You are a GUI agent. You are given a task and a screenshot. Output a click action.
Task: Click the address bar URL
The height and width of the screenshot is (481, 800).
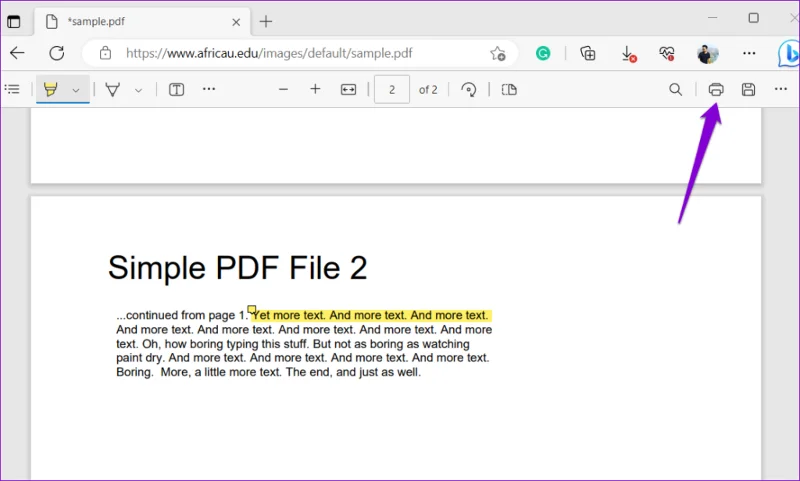[x=269, y=53]
